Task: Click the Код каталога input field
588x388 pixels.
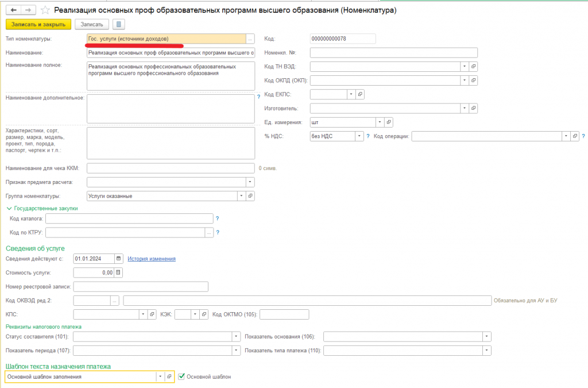Action: 129,218
